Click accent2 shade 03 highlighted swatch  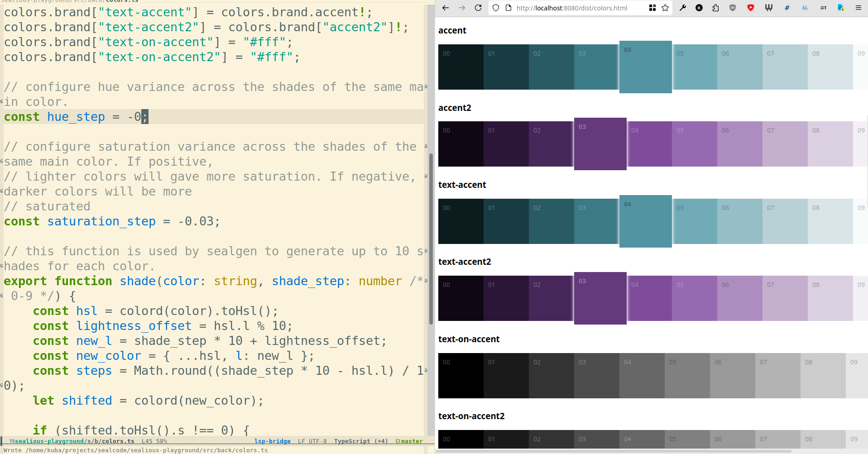click(600, 144)
